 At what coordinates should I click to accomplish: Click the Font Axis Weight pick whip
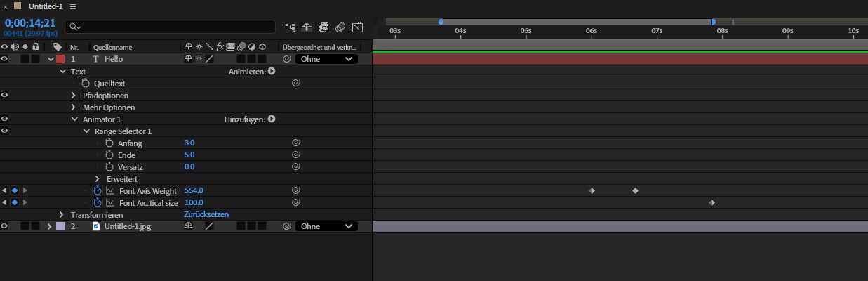tap(295, 190)
